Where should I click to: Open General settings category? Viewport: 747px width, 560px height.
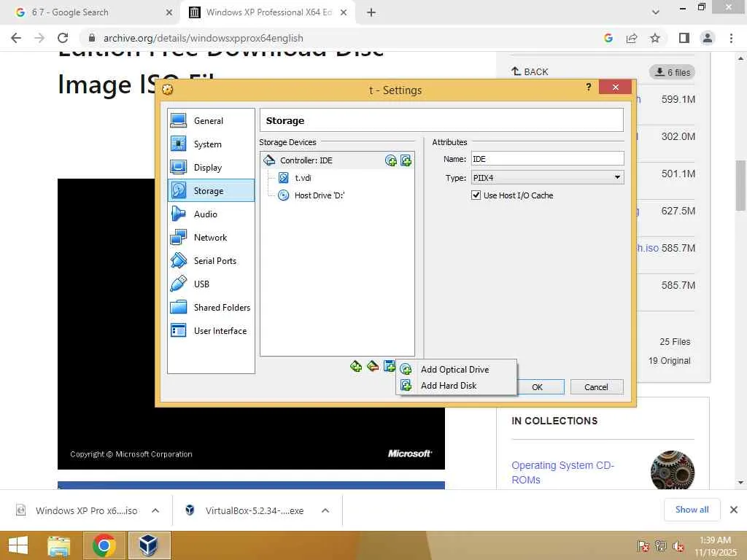coord(211,121)
